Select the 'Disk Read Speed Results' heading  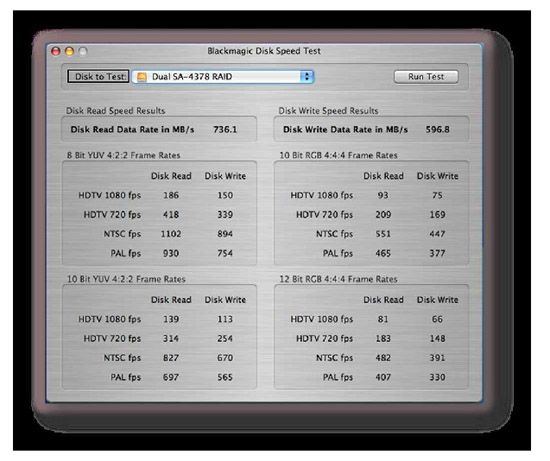(x=115, y=111)
